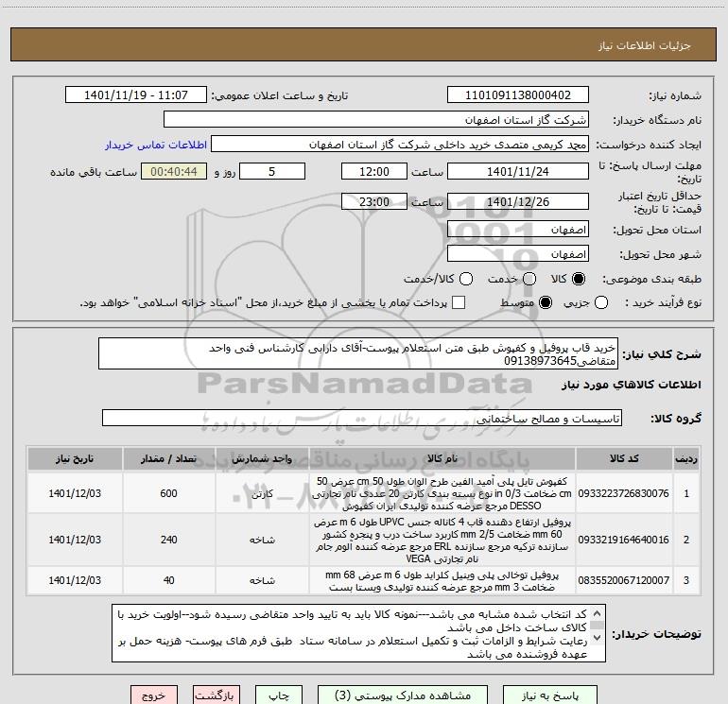Click the بازگشت back button
Screen dimensions: 728x704
coord(217,695)
